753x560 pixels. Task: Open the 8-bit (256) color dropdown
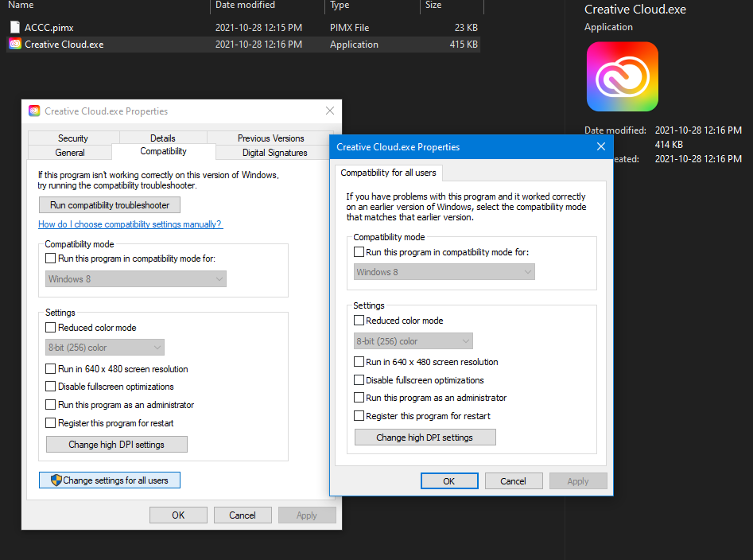tap(104, 347)
